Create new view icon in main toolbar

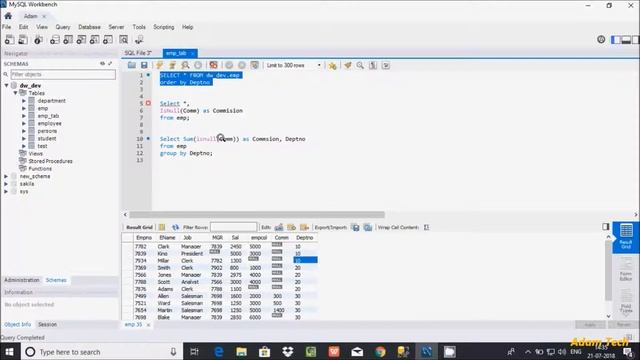(x=81, y=40)
